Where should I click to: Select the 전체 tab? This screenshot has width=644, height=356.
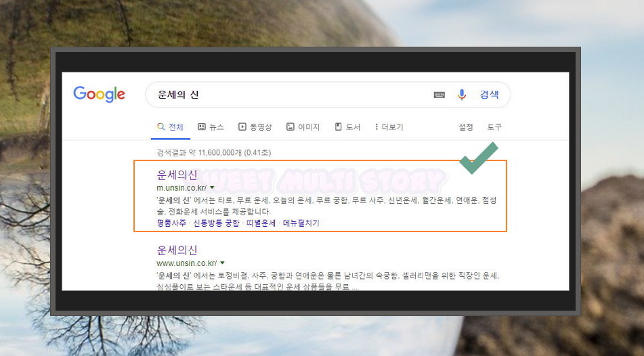171,127
